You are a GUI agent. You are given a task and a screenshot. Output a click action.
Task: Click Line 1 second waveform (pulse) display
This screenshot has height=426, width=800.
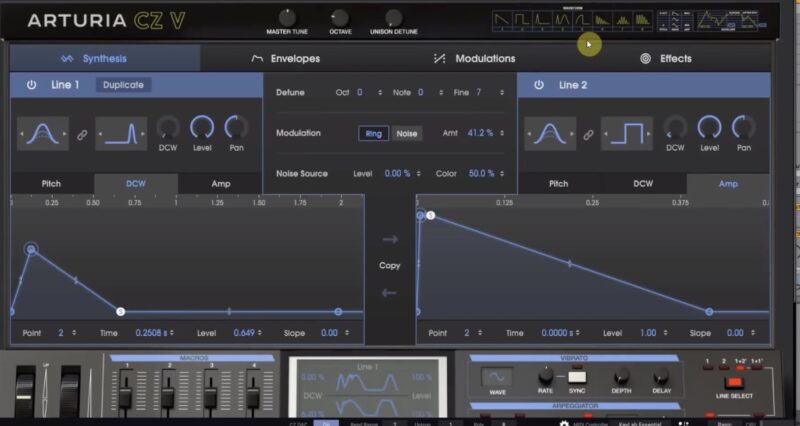121,134
